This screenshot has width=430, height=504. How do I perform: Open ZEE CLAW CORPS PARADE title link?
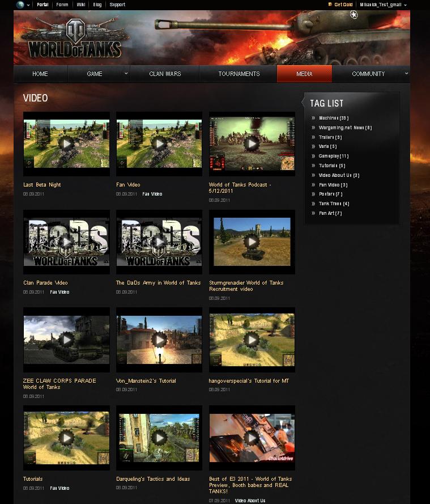(59, 384)
